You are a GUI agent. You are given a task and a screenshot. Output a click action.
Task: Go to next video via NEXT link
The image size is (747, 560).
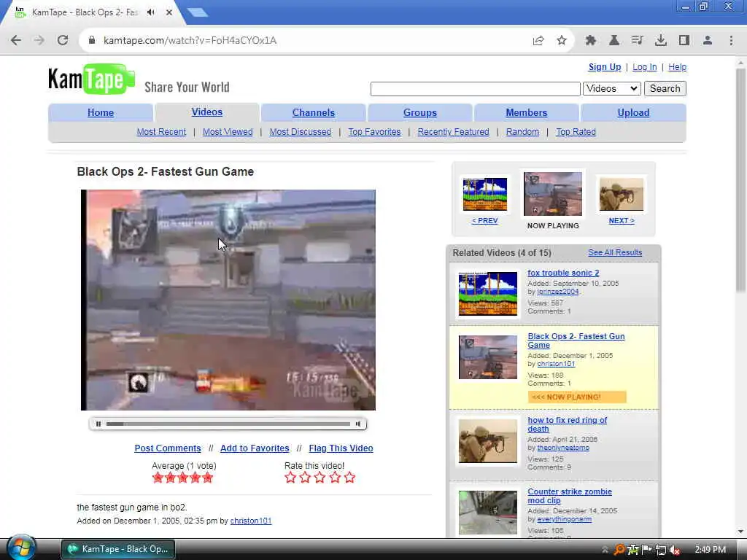pyautogui.click(x=622, y=220)
